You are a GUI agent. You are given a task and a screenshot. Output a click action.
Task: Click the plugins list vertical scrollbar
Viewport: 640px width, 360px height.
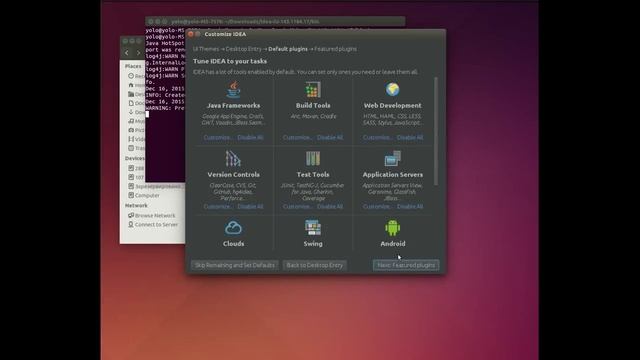(x=436, y=131)
